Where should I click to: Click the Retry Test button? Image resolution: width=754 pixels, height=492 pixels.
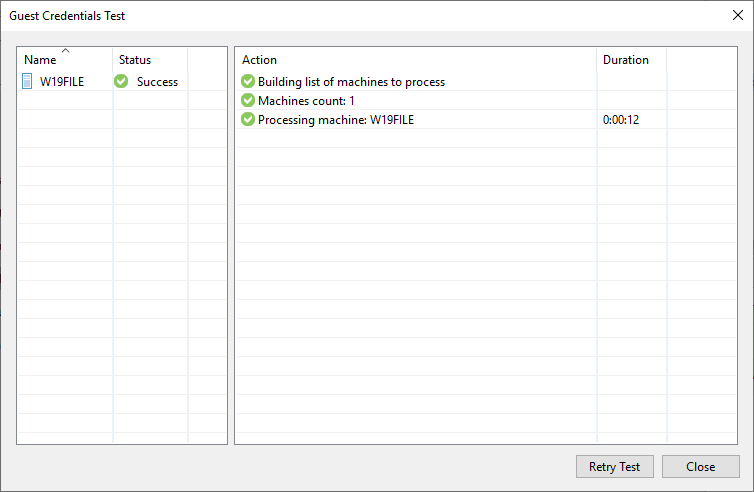pyautogui.click(x=615, y=467)
